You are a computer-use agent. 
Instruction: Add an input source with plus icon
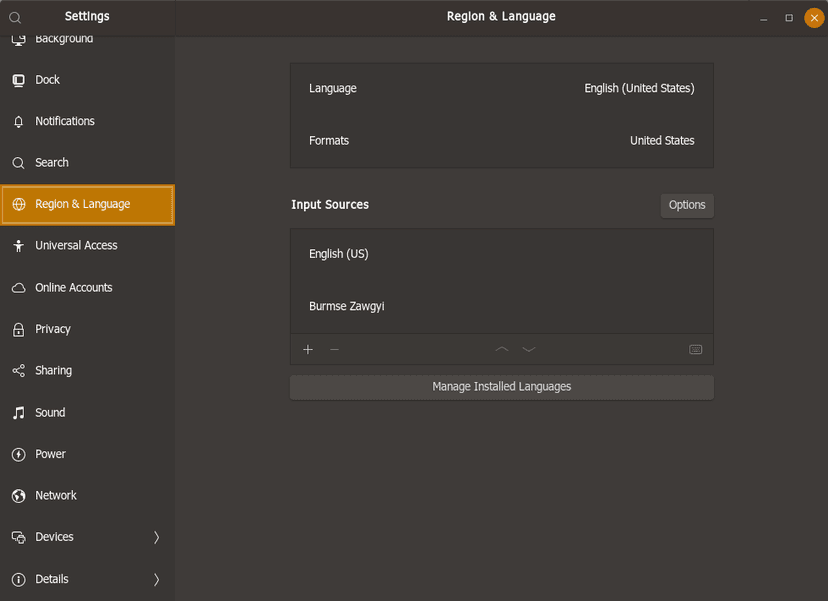coord(308,350)
